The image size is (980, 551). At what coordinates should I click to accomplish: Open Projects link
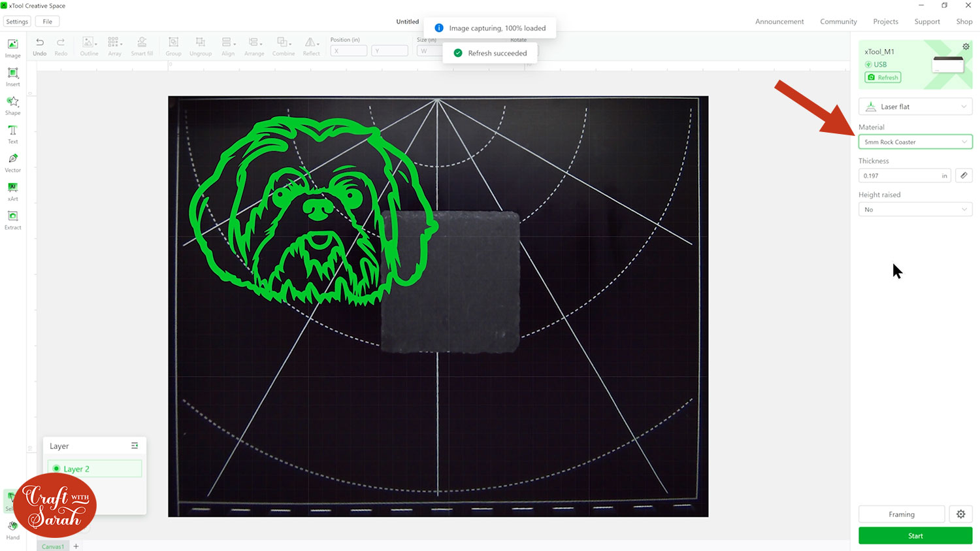(x=885, y=22)
